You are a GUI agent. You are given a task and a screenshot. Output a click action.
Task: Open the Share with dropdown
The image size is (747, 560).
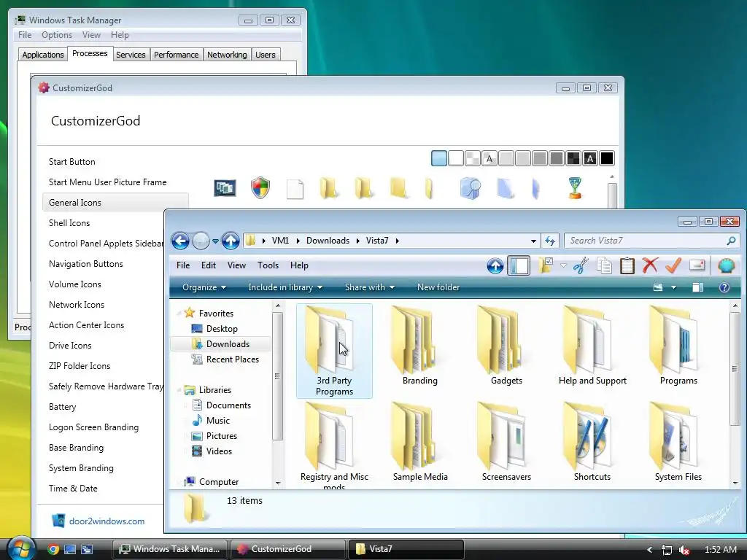(370, 287)
